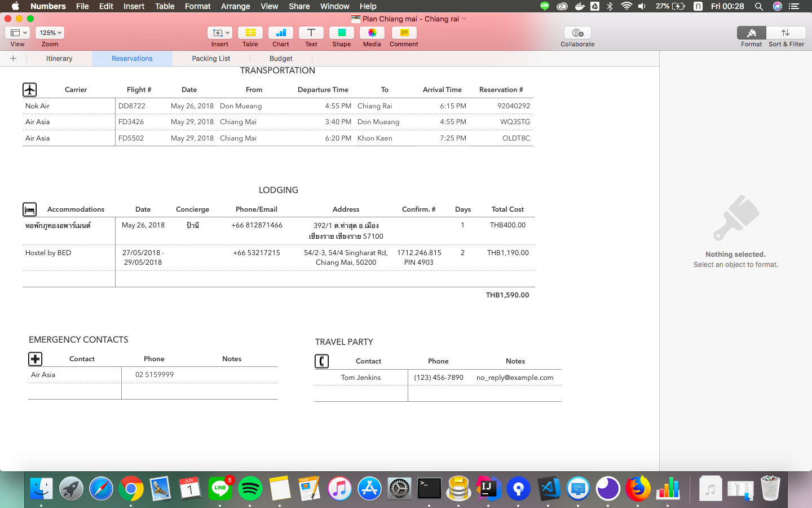This screenshot has width=812, height=508.
Task: Open Siri from menu bar
Action: 778,6
